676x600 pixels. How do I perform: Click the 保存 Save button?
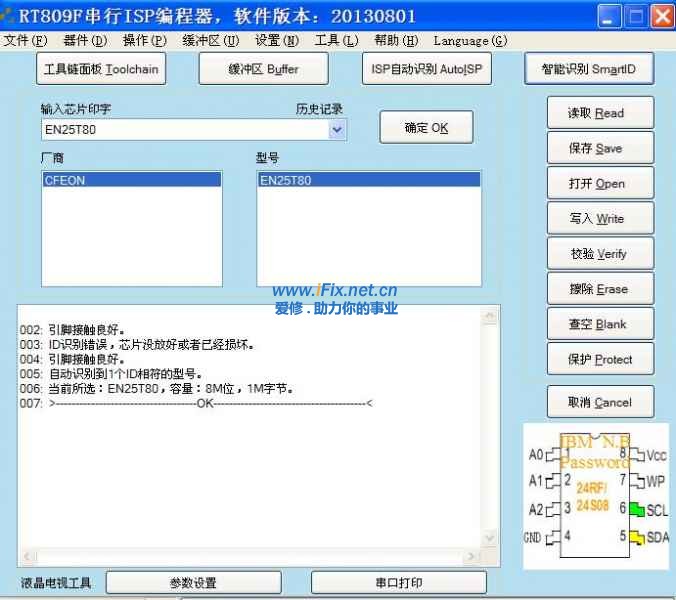[x=600, y=148]
